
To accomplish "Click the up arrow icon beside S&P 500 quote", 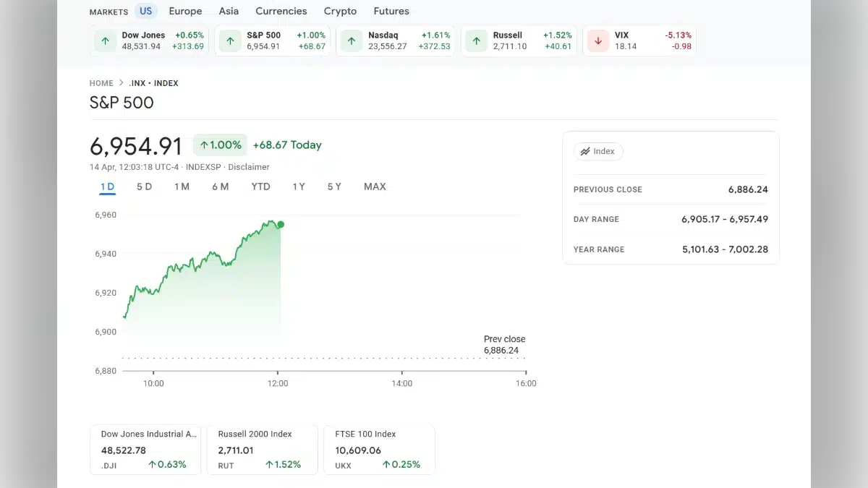I will point(229,40).
